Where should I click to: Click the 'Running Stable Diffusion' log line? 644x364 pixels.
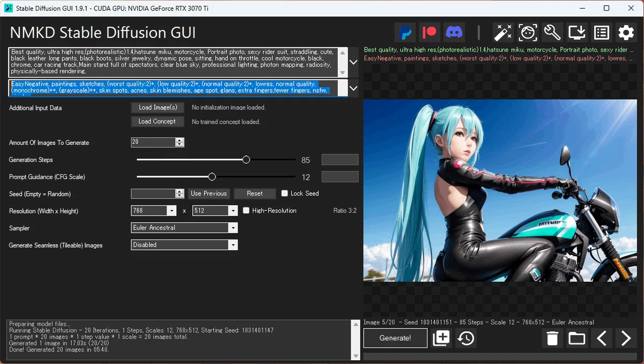141,330
